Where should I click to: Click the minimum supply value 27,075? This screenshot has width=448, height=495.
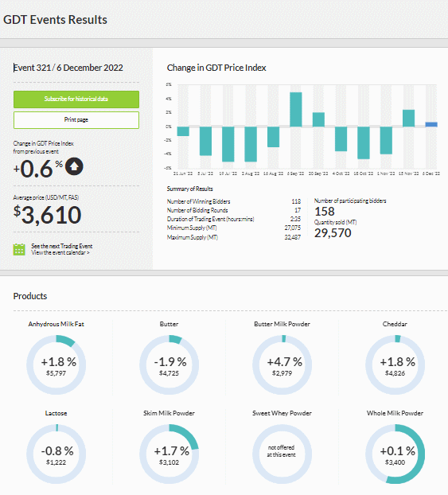293,228
